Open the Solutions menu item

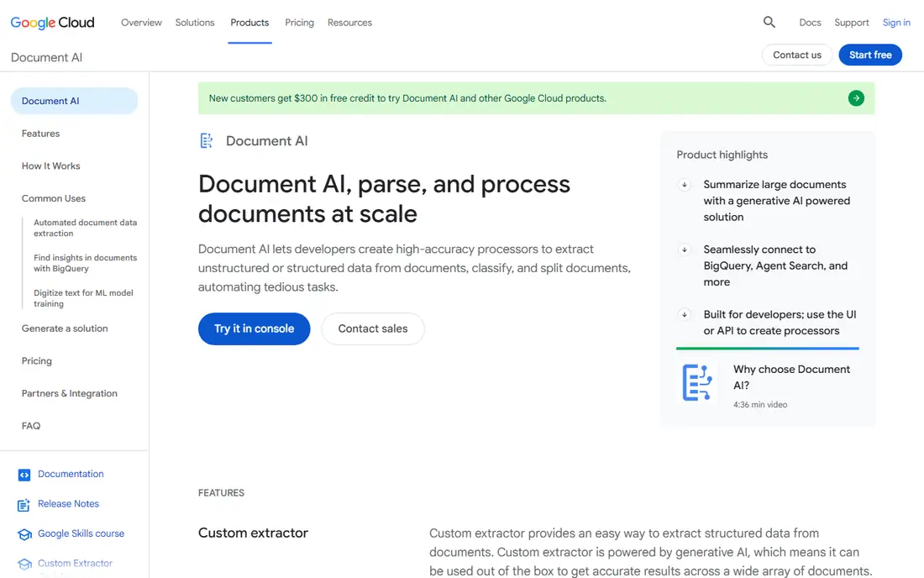click(x=195, y=23)
